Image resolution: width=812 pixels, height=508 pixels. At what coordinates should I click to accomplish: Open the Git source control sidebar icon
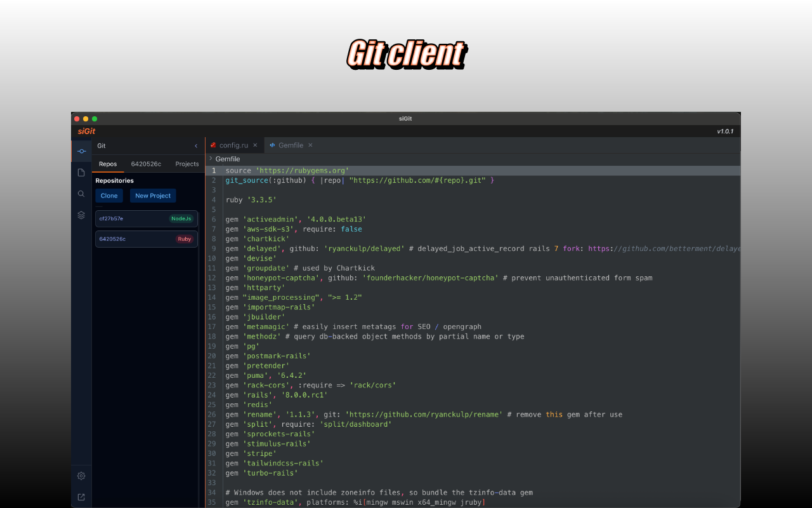81,151
